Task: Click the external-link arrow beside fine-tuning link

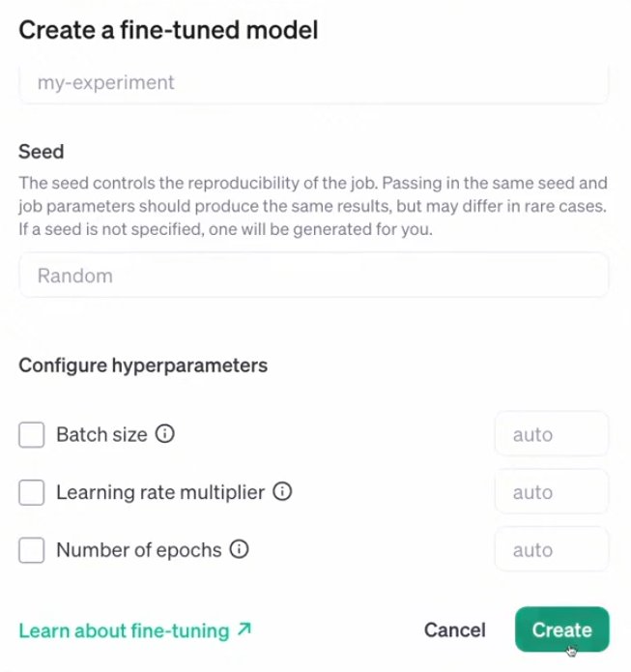Action: [244, 628]
